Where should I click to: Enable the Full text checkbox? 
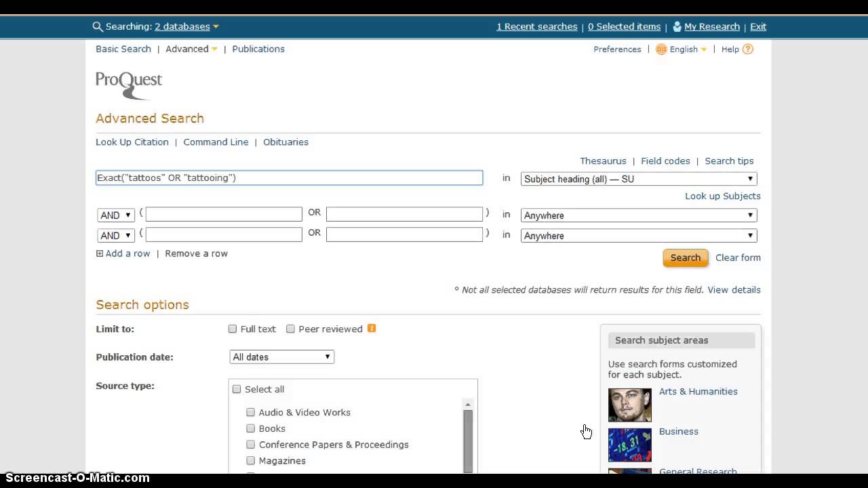[x=233, y=329]
